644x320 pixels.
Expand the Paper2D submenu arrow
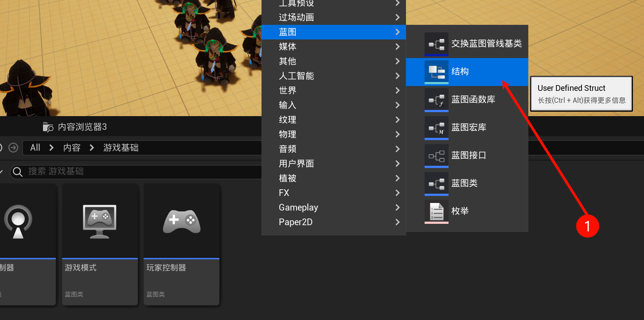397,222
